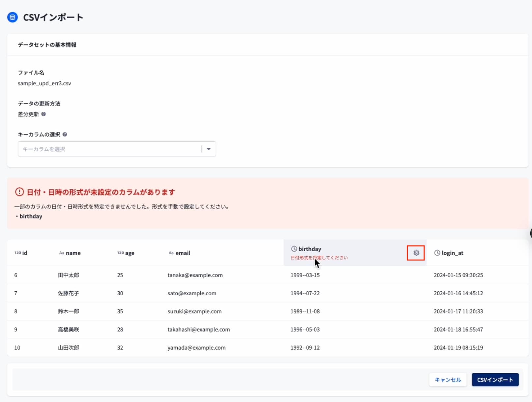Click the 123 type icon on age column
This screenshot has height=402, width=532.
120,253
